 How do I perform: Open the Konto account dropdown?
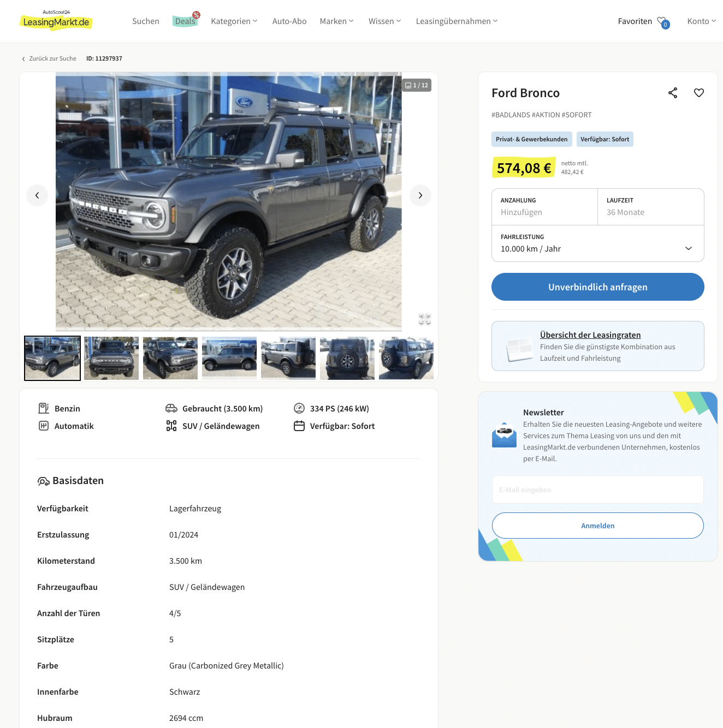(702, 21)
